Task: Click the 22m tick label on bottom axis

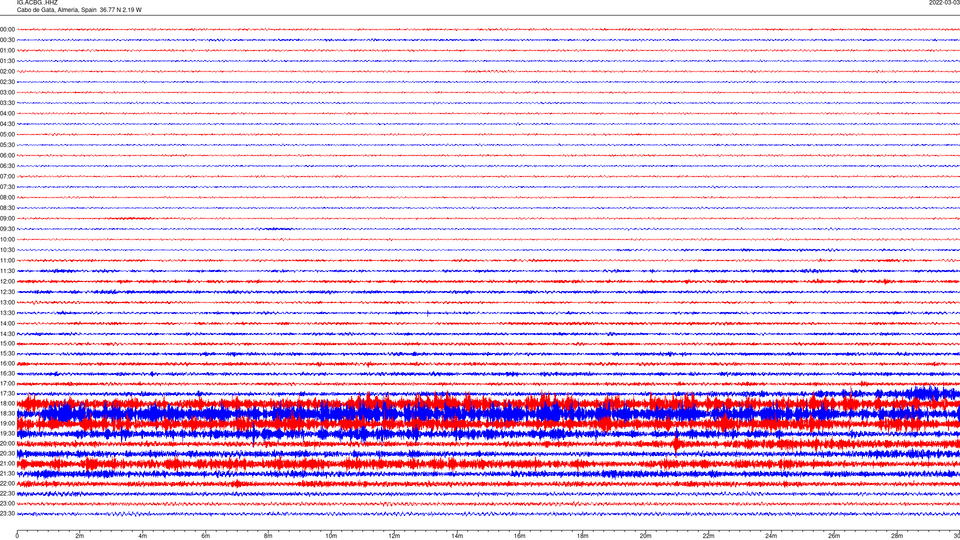Action: (708, 536)
